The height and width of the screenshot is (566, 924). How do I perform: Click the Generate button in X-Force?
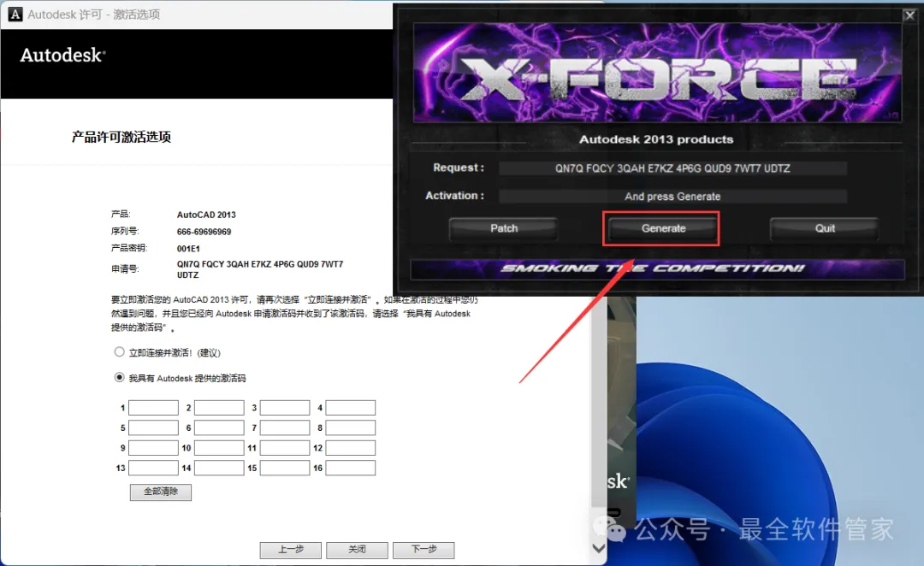pyautogui.click(x=664, y=228)
